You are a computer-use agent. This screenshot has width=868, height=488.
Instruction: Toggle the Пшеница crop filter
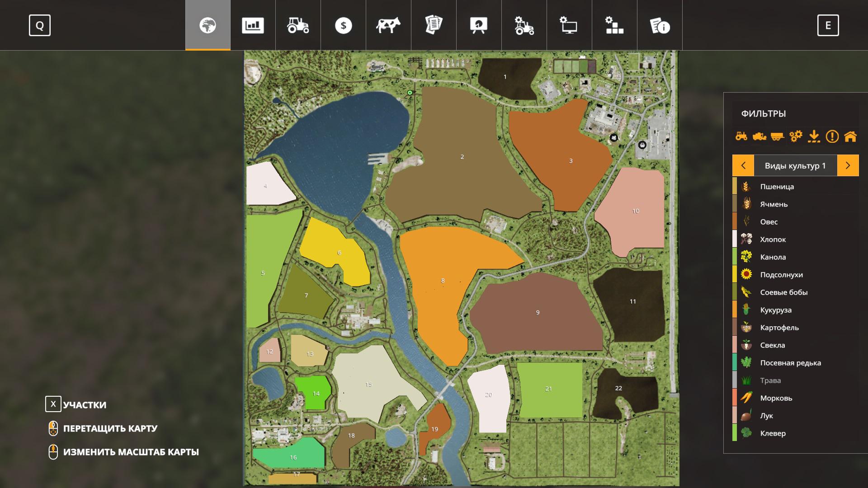[x=777, y=187]
